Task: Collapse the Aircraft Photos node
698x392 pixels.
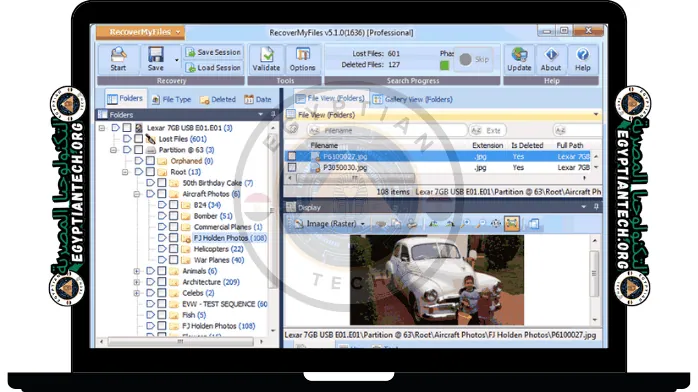Action: [137, 194]
